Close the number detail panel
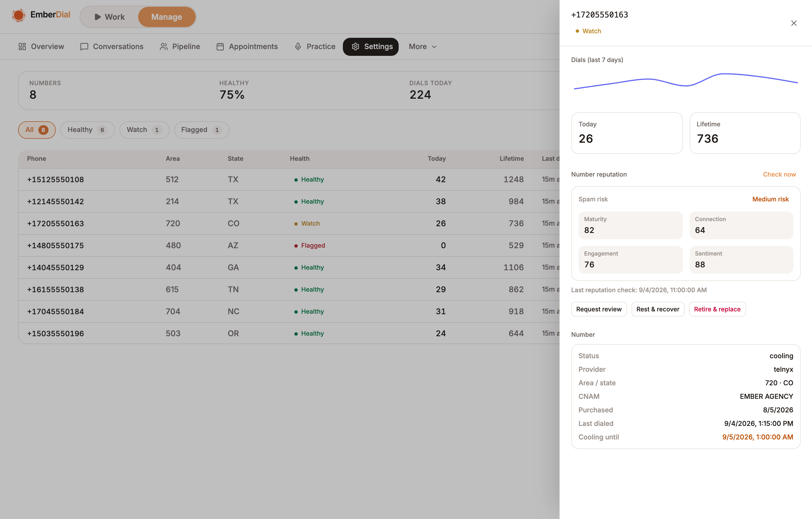812x519 pixels. (794, 23)
